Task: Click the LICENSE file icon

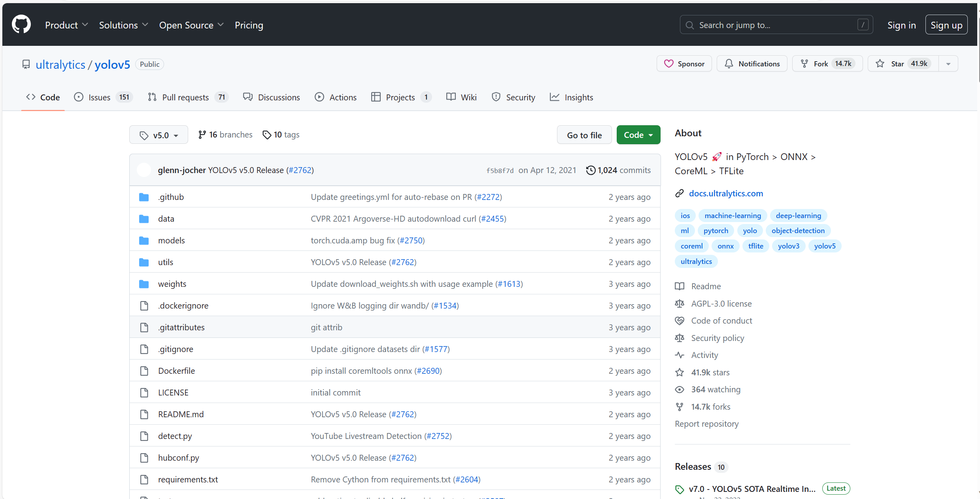Action: click(144, 392)
